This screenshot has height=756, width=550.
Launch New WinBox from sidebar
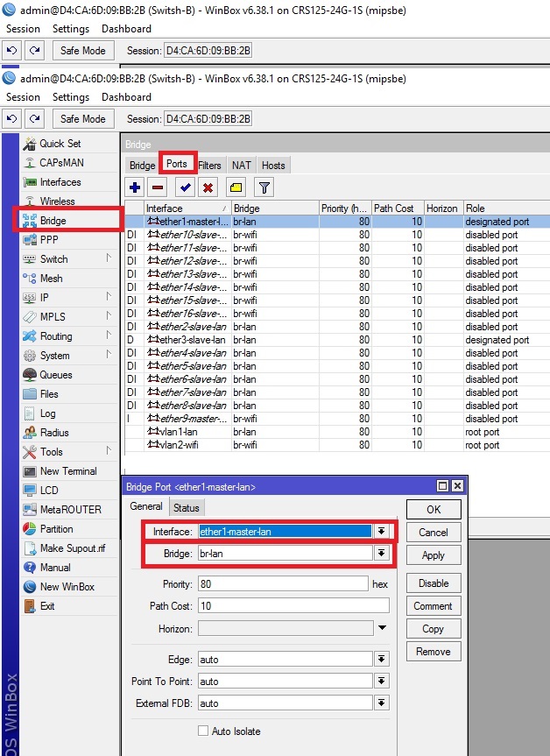point(69,587)
